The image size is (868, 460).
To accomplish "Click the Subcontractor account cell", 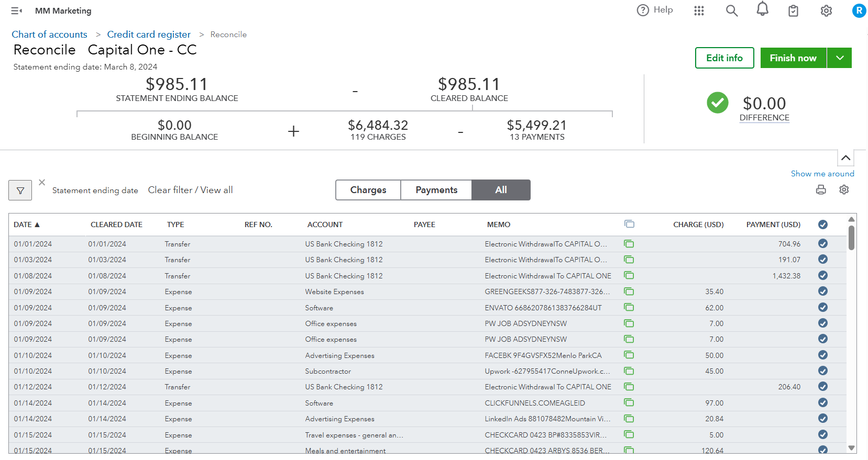I will click(328, 371).
